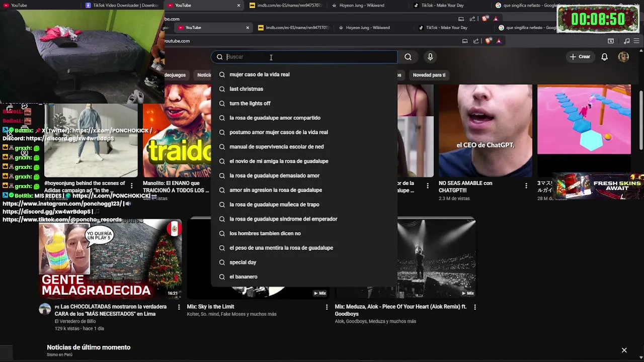This screenshot has height=362, width=644.
Task: Open options for Mix: Meduza, Alok
Action: 474,307
